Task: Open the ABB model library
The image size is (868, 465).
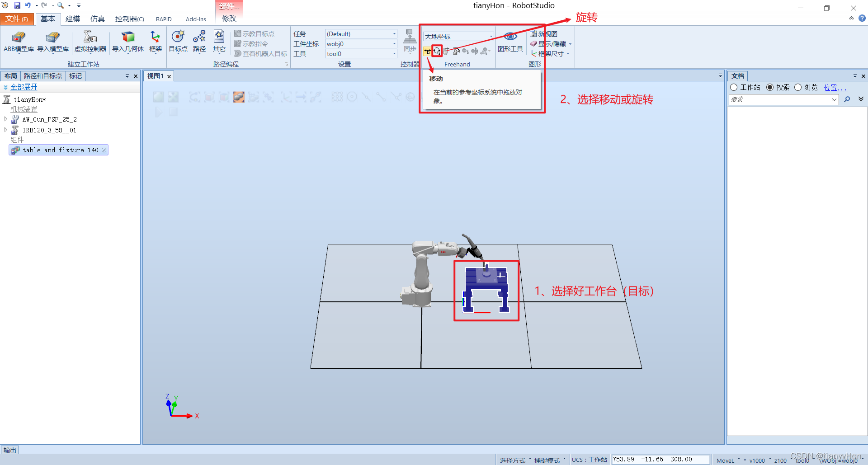Action: coord(19,42)
